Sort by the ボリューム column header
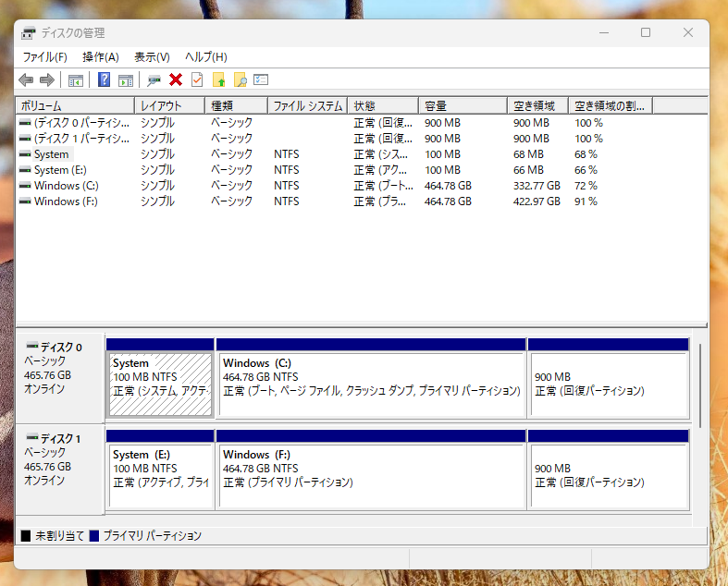Viewport: 728px width, 586px height. 76,106
